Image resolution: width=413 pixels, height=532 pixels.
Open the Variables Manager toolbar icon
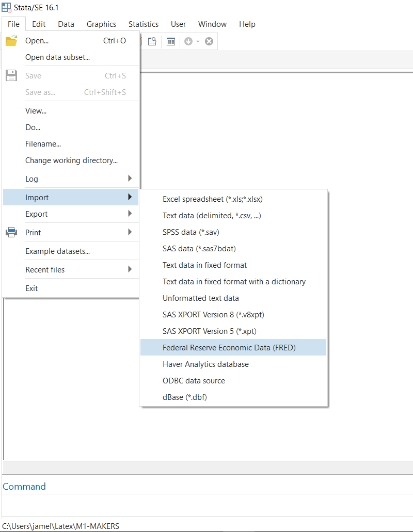[x=171, y=41]
